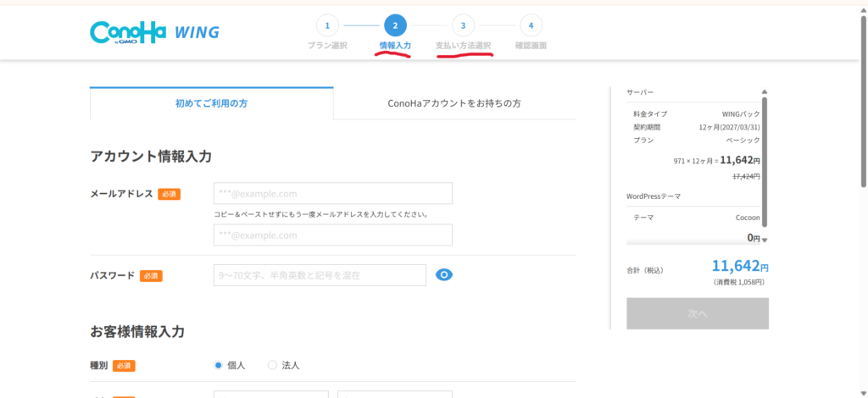868x398 pixels.
Task: Focus the メールアドレス input field
Action: click(x=333, y=193)
